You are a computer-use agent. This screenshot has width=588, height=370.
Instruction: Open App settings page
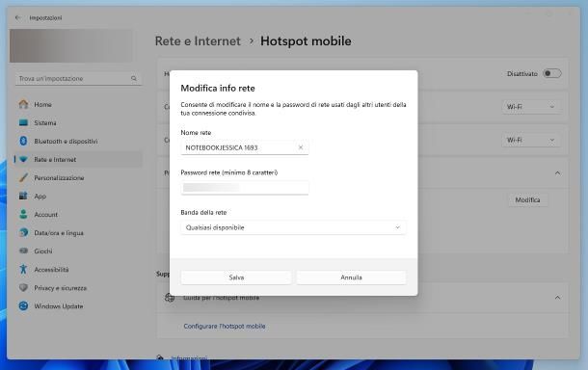[x=78, y=196]
